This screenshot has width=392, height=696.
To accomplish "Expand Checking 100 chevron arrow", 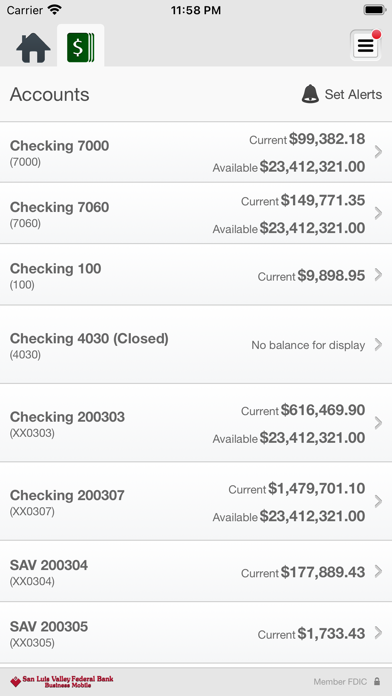I will point(378,275).
